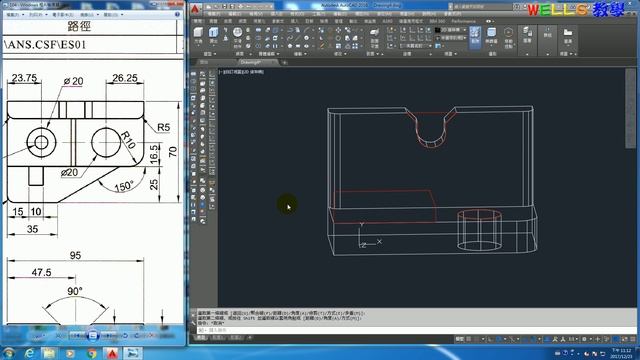
Task: Toggle snap mode in AutoCAD status bar
Action: click(x=476, y=339)
